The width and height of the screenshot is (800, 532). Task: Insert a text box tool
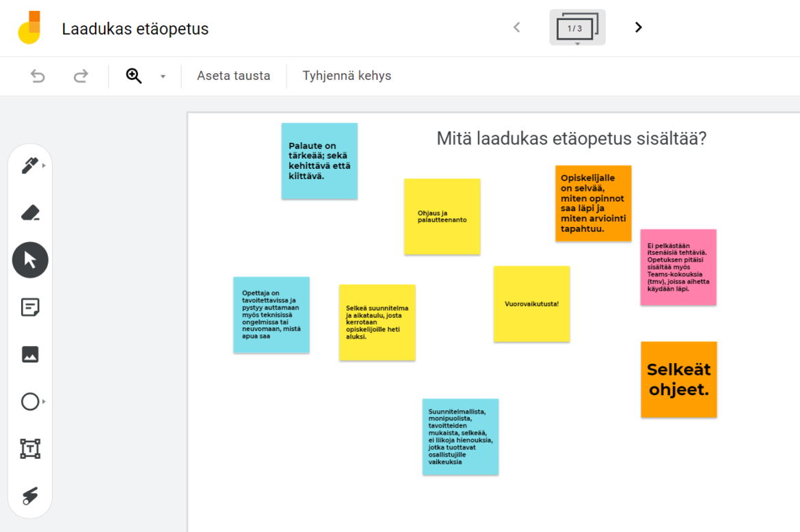point(30,449)
